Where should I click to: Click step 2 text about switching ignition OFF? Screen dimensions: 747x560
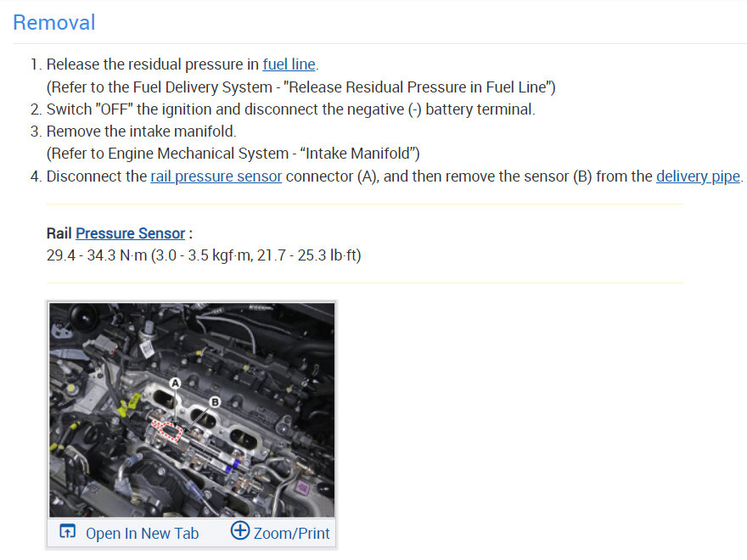pyautogui.click(x=290, y=109)
